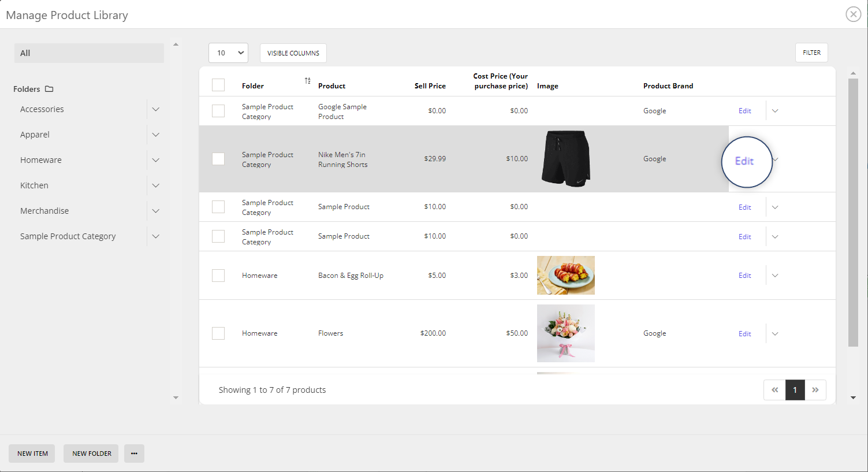This screenshot has height=472, width=868.
Task: Expand row actions for Google Sample Product
Action: tap(774, 110)
